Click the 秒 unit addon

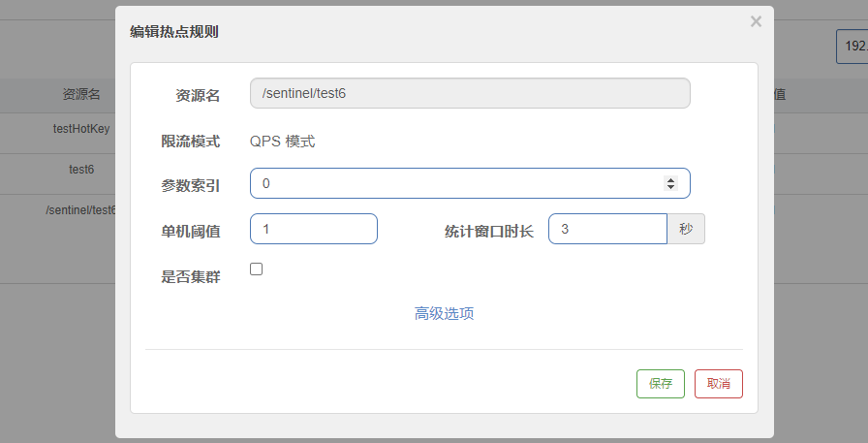pyautogui.click(x=686, y=229)
